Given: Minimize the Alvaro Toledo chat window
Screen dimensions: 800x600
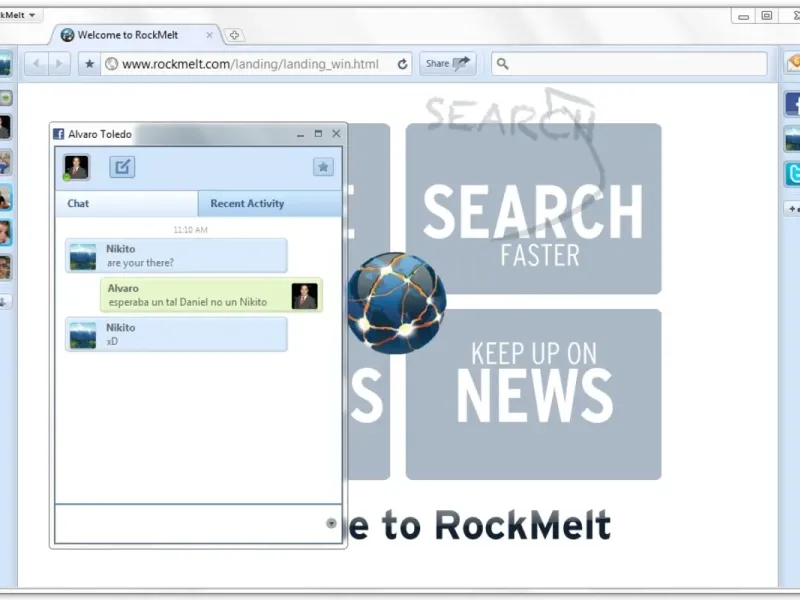Looking at the screenshot, I should point(301,134).
